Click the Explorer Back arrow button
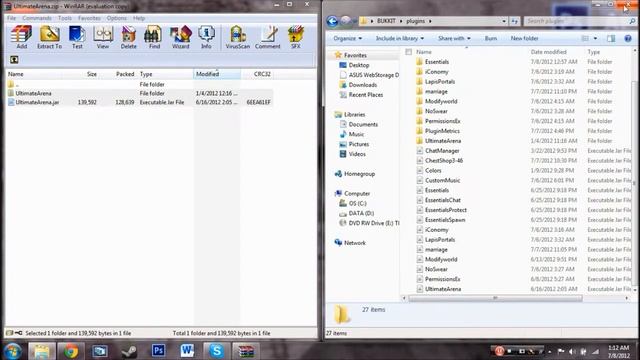This screenshot has height=360, width=640. pyautogui.click(x=332, y=21)
